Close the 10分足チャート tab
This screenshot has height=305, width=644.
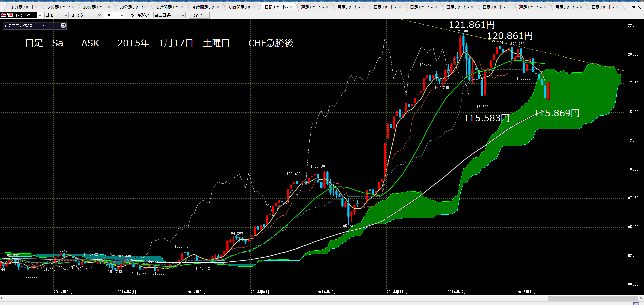(x=109, y=7)
